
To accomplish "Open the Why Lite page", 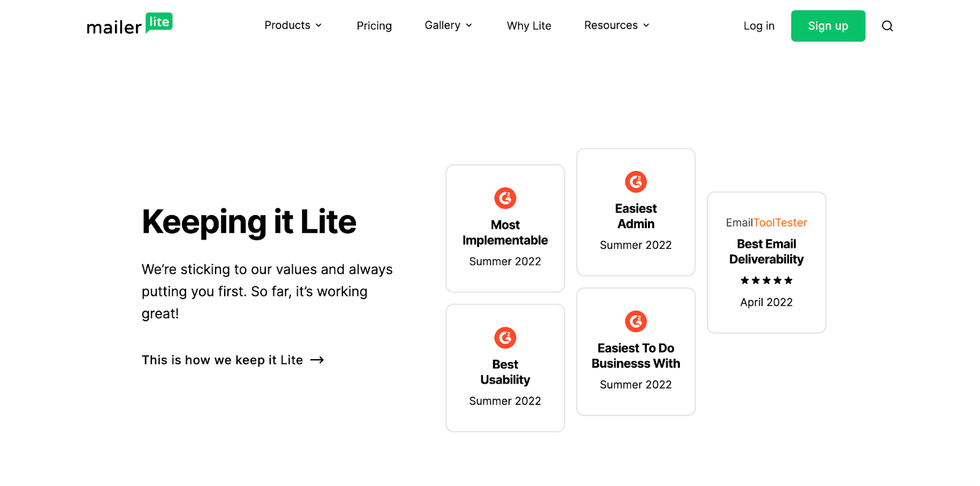I will pos(529,26).
